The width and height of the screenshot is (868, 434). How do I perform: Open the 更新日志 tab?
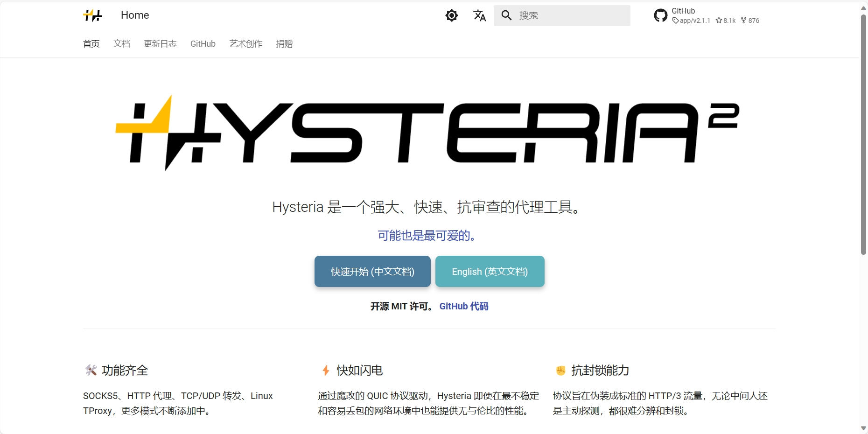coord(160,44)
